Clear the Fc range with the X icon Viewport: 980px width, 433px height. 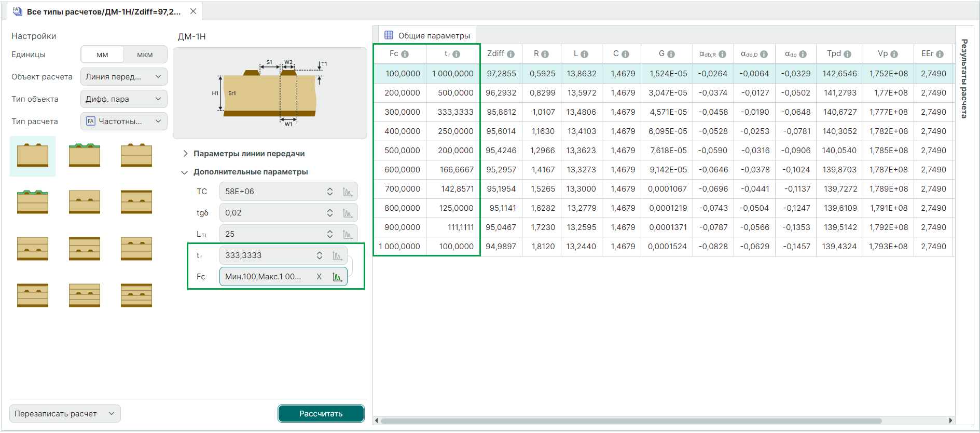point(319,277)
